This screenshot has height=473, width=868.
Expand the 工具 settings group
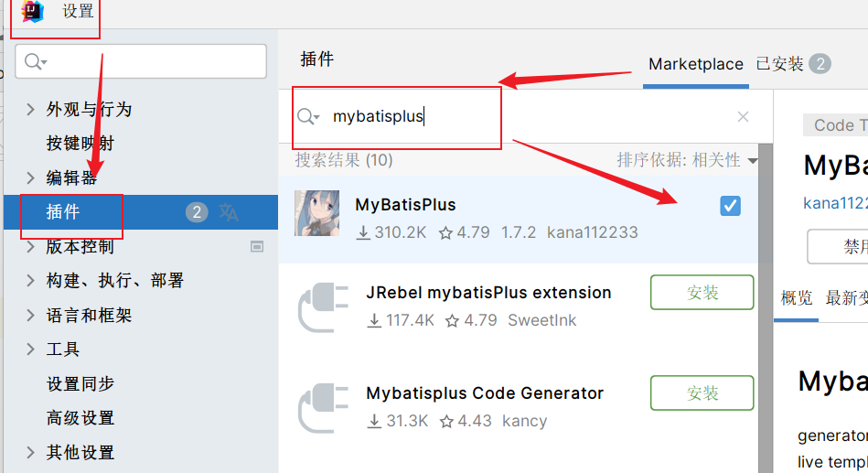pyautogui.click(x=31, y=349)
